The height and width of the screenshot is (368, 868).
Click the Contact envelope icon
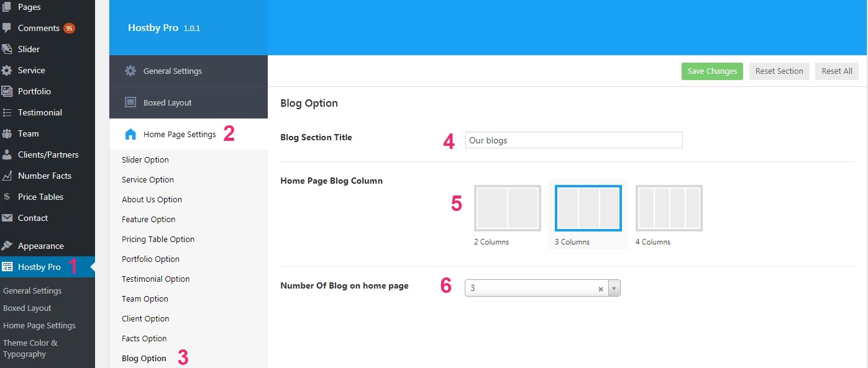(7, 218)
